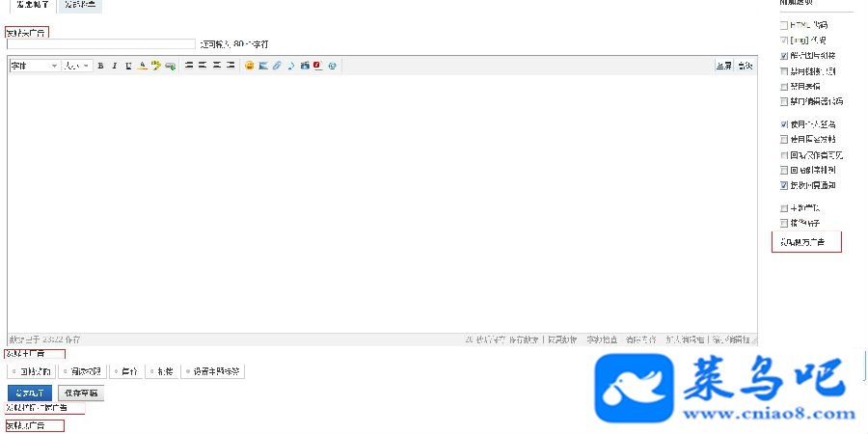Image resolution: width=868 pixels, height=434 pixels.
Task: Switch to the first post-type tab
Action: (33, 5)
